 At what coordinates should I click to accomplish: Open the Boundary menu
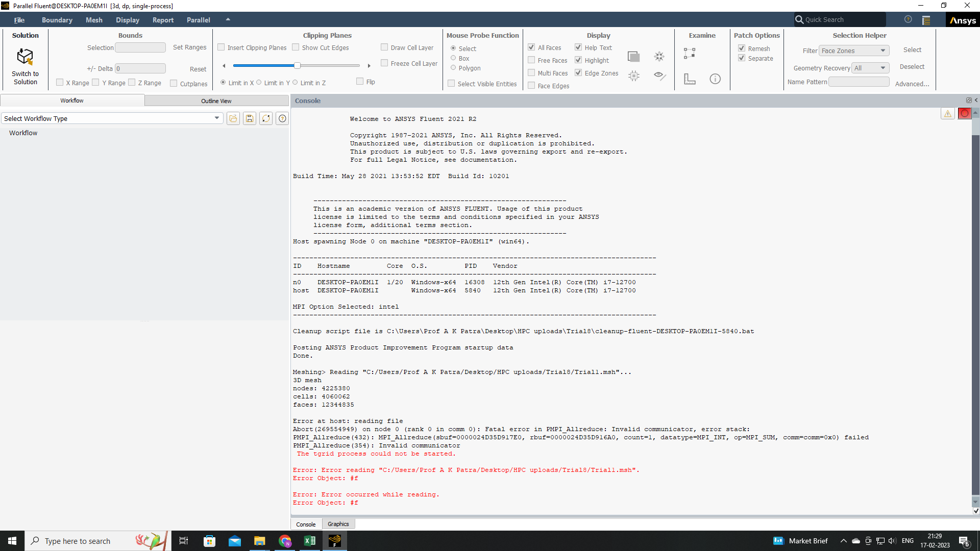pos(57,20)
